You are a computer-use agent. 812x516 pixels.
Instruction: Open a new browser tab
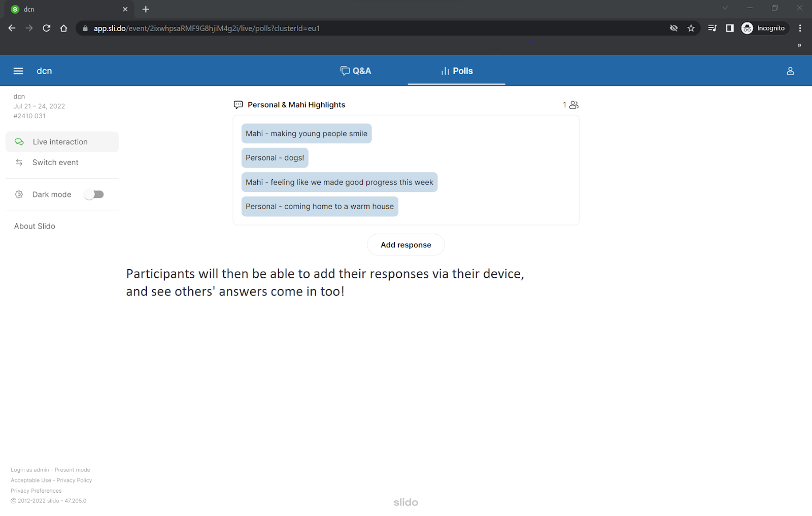coord(146,9)
